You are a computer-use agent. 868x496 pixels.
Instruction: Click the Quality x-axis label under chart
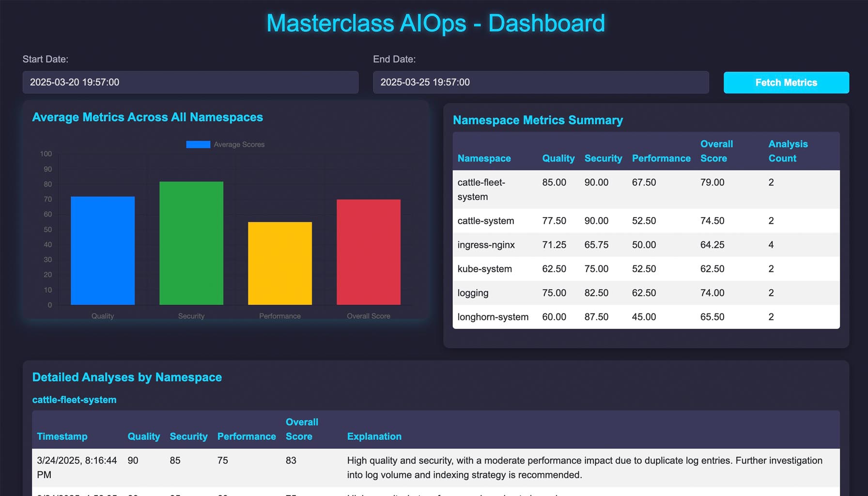coord(103,316)
